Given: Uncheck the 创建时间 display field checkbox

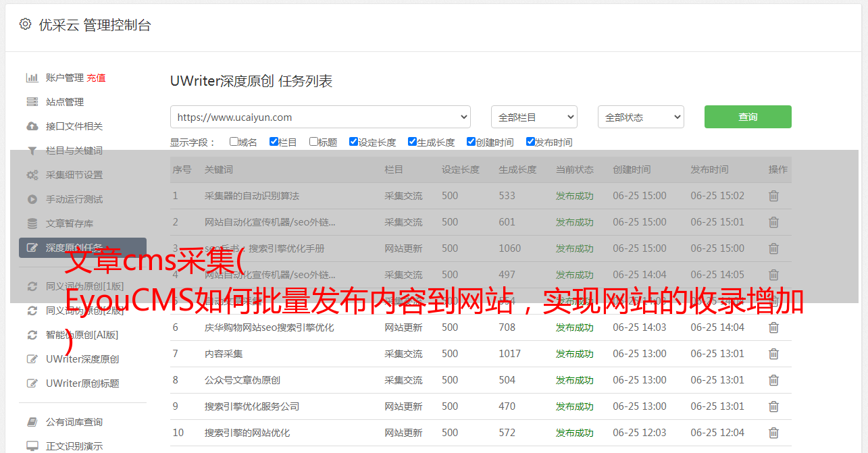Looking at the screenshot, I should click(x=471, y=142).
